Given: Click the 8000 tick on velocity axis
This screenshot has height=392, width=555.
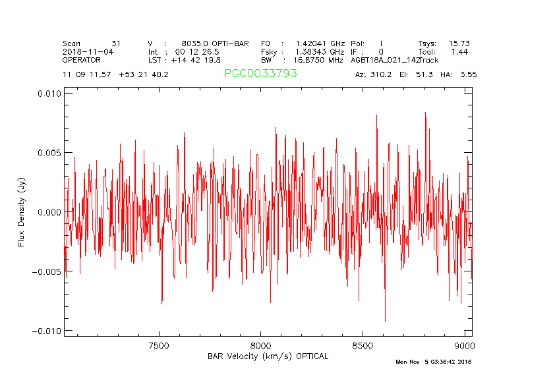Looking at the screenshot, I should pyautogui.click(x=261, y=346).
